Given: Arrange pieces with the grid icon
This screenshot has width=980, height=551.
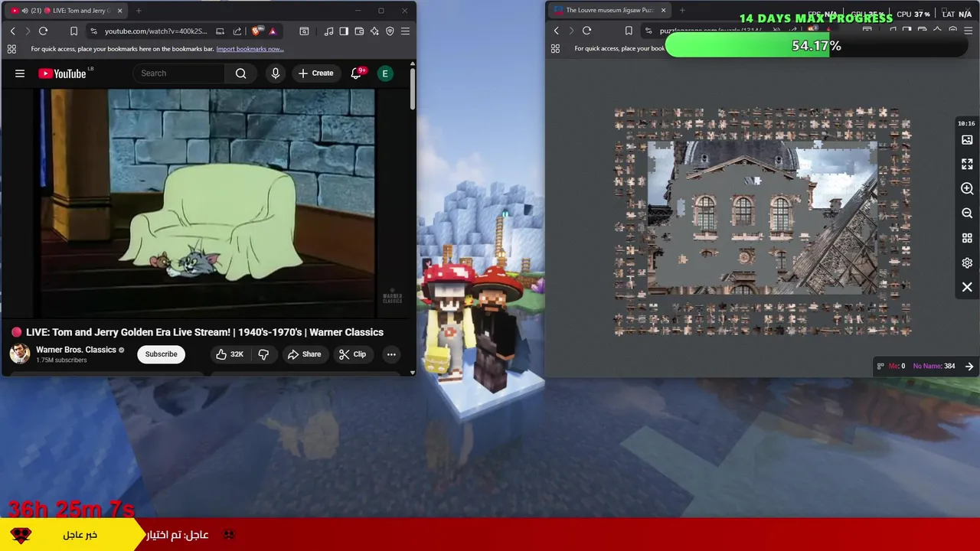Looking at the screenshot, I should [967, 238].
